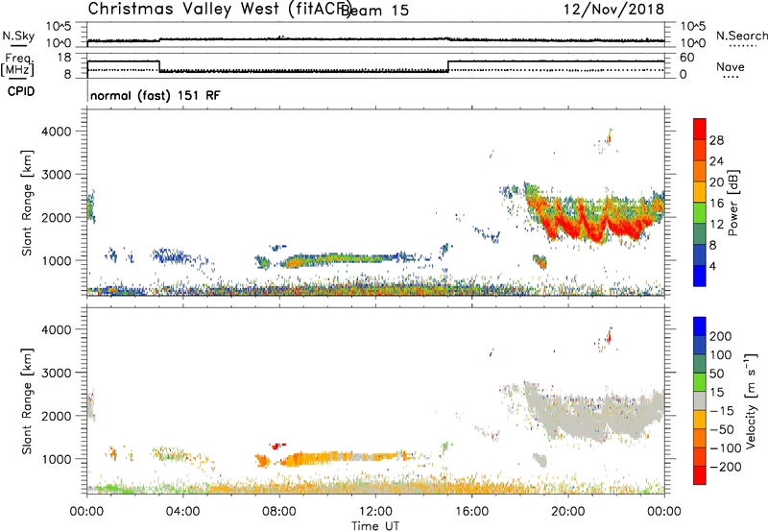Click the grey segment of Velocity color bar
Image resolution: width=768 pixels, height=532 pixels.
pyautogui.click(x=700, y=401)
